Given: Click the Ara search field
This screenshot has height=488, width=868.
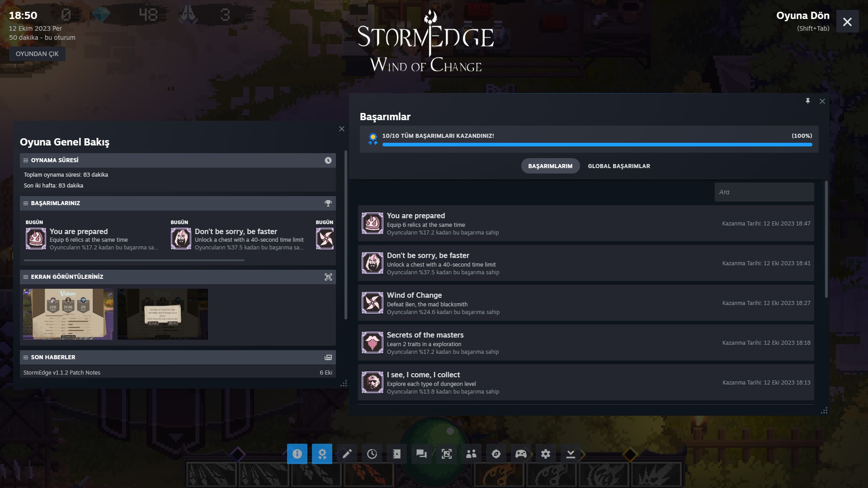Looking at the screenshot, I should point(764,192).
